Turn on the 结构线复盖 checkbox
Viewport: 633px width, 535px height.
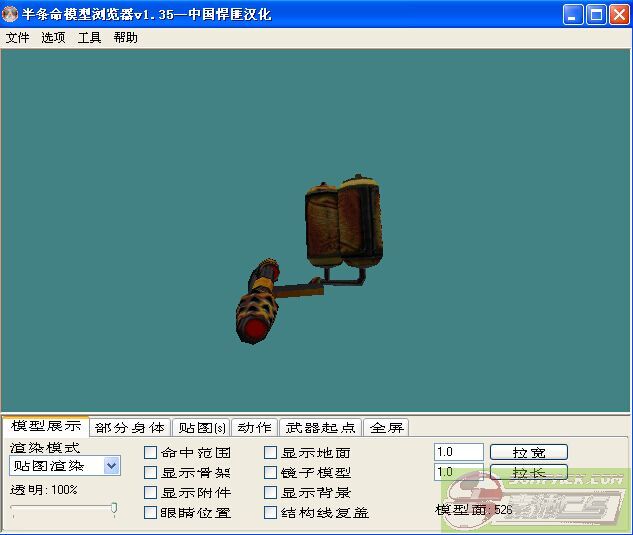tap(271, 513)
